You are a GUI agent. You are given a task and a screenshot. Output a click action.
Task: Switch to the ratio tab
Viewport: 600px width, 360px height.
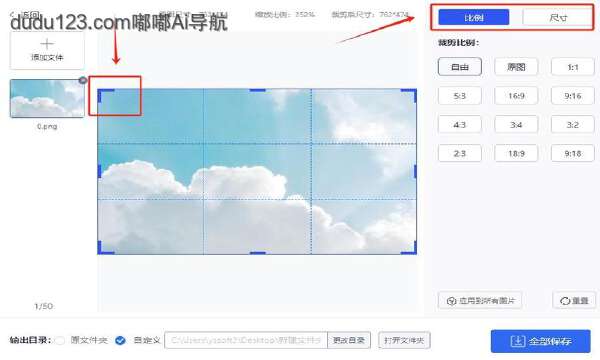(474, 18)
